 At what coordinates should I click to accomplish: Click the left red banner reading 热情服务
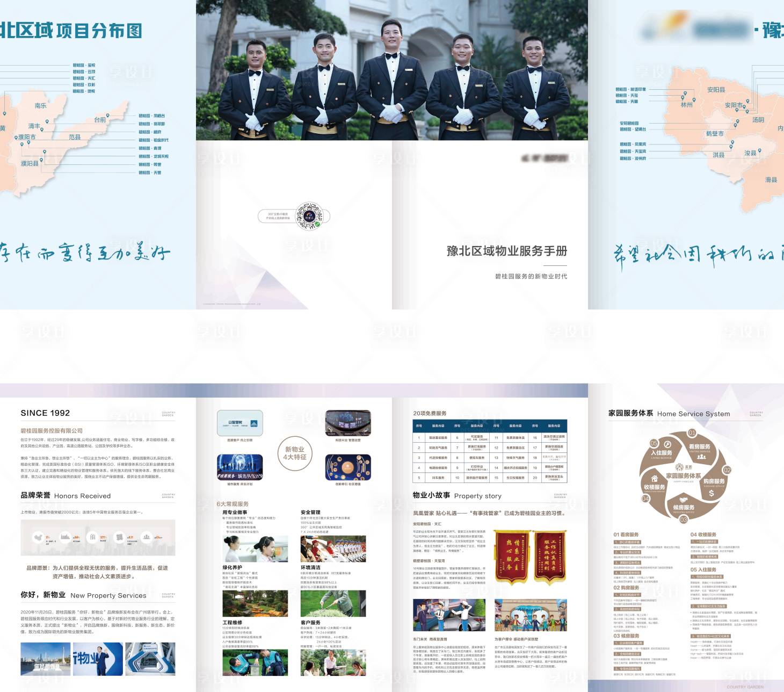point(512,558)
